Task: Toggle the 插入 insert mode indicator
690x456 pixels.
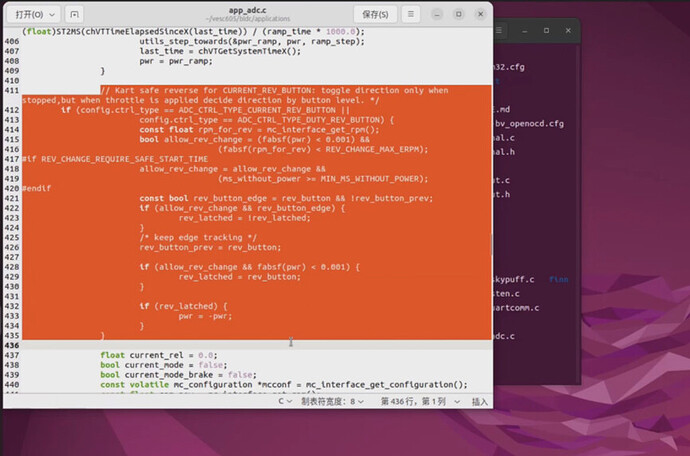Action: pyautogui.click(x=480, y=401)
